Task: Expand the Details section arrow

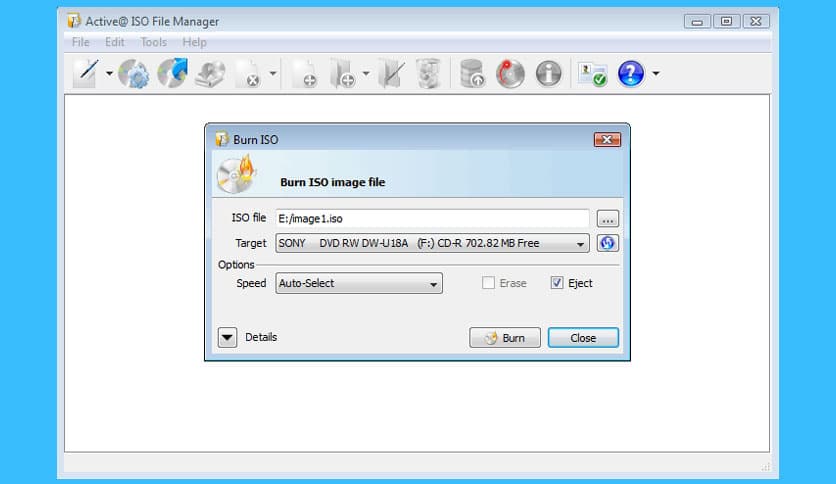Action: pos(227,337)
